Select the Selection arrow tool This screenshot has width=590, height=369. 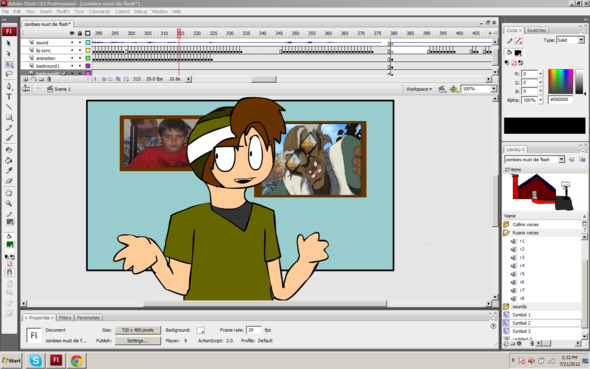[x=9, y=44]
